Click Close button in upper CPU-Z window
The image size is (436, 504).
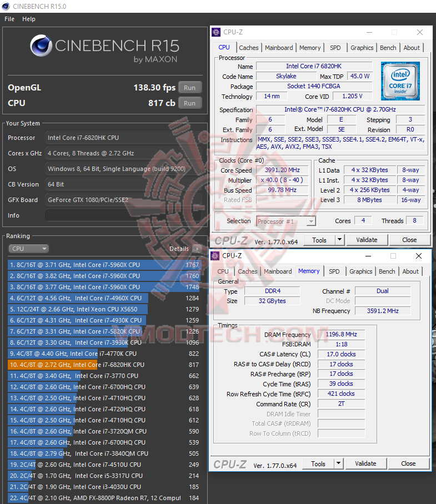click(409, 240)
